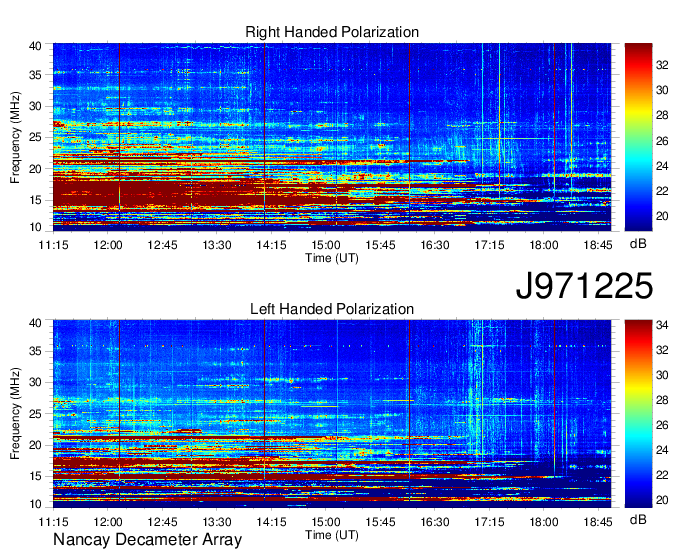
Task: Select Frequency (MHz) axis label of Right Handed plot
Action: [15, 137]
